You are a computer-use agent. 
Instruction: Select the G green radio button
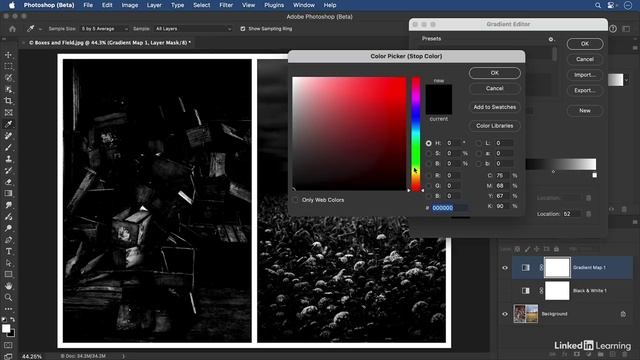click(428, 186)
